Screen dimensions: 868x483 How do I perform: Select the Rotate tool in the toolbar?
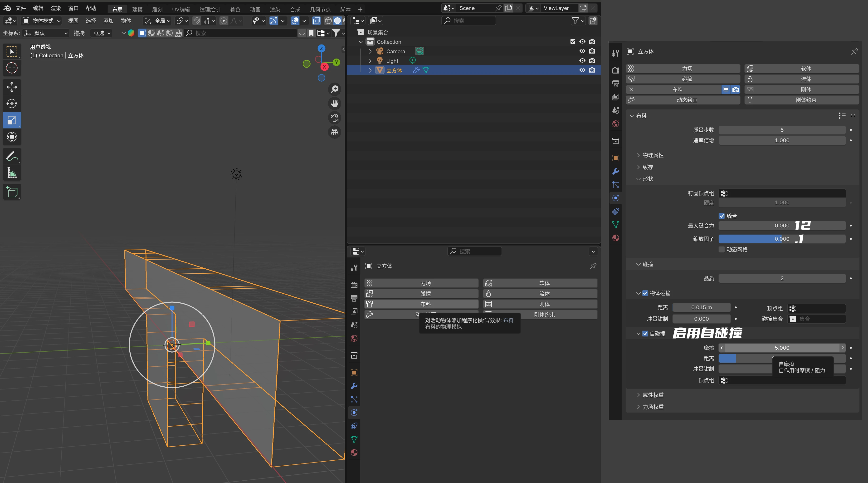tap(12, 103)
